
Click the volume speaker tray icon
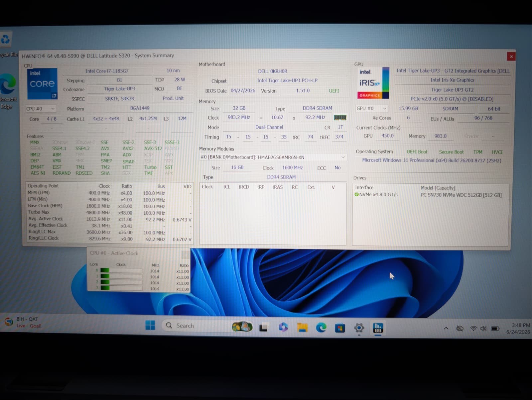[x=483, y=328]
